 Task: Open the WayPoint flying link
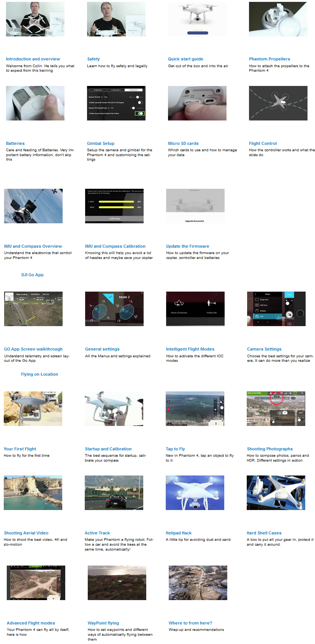pyautogui.click(x=103, y=623)
